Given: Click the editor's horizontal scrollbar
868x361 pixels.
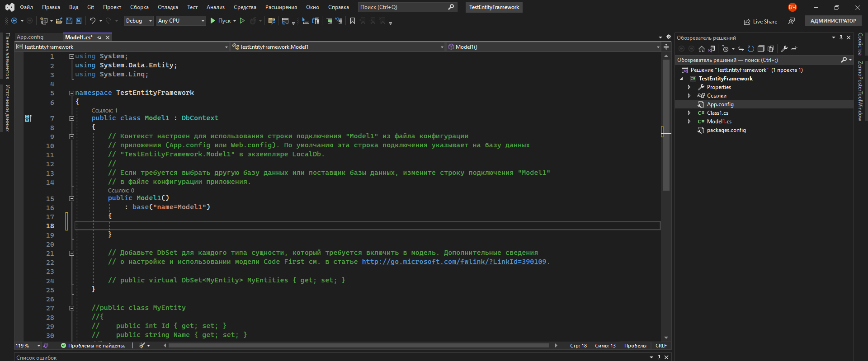Looking at the screenshot, I should tap(358, 346).
